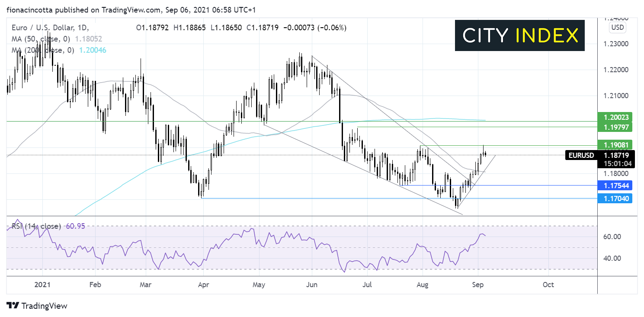Select the green 1.20023 price label
The height and width of the screenshot is (317, 644).
(615, 117)
